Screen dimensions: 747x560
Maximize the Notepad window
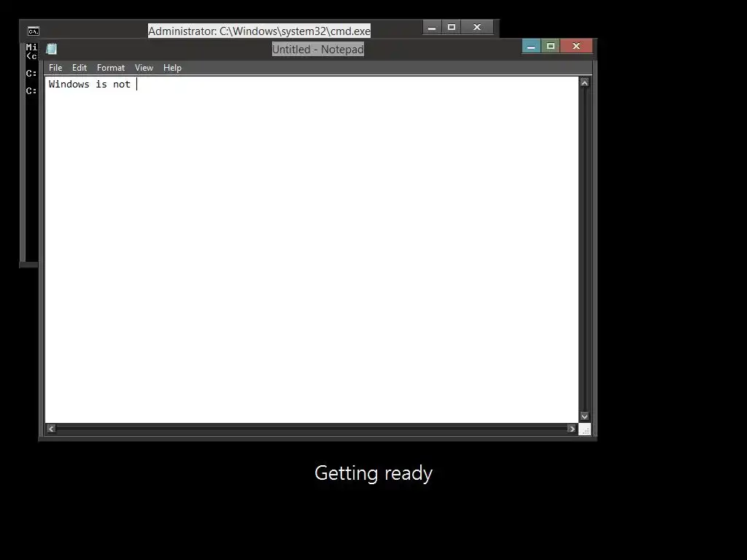550,46
